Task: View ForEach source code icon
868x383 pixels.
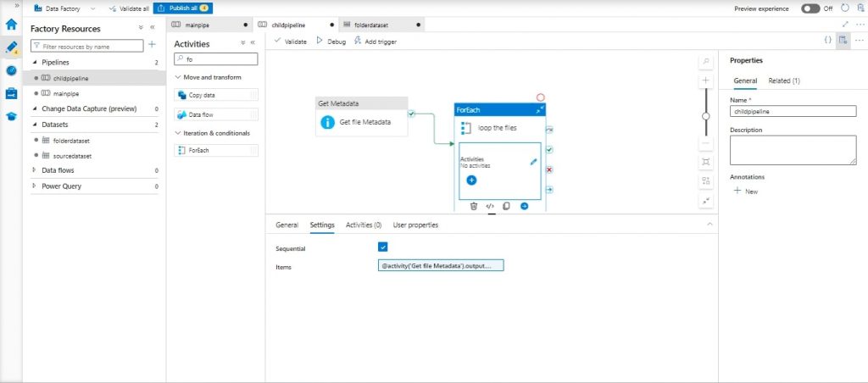Action: pyautogui.click(x=490, y=206)
